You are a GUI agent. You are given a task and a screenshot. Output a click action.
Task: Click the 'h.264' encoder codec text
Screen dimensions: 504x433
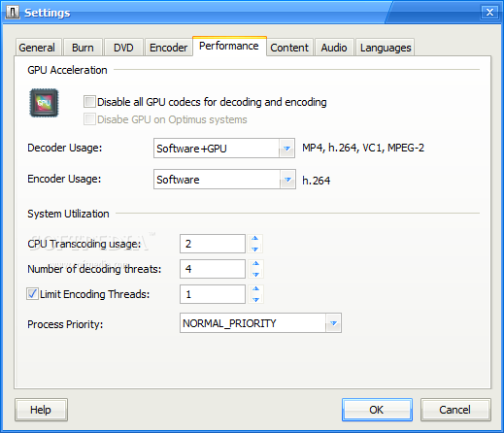[x=317, y=181]
